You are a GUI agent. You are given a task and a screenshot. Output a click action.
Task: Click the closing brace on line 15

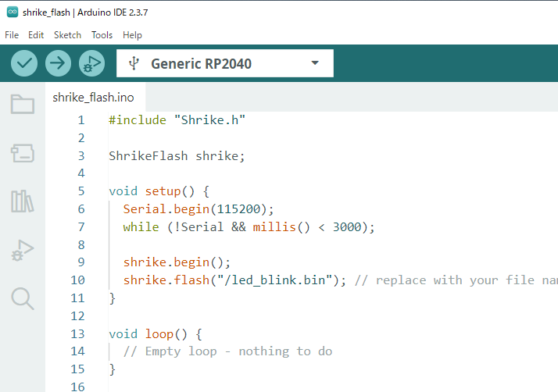(112, 369)
